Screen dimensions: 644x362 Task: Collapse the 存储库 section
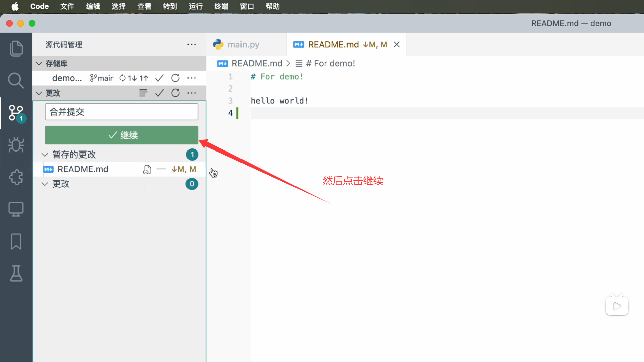[39, 63]
